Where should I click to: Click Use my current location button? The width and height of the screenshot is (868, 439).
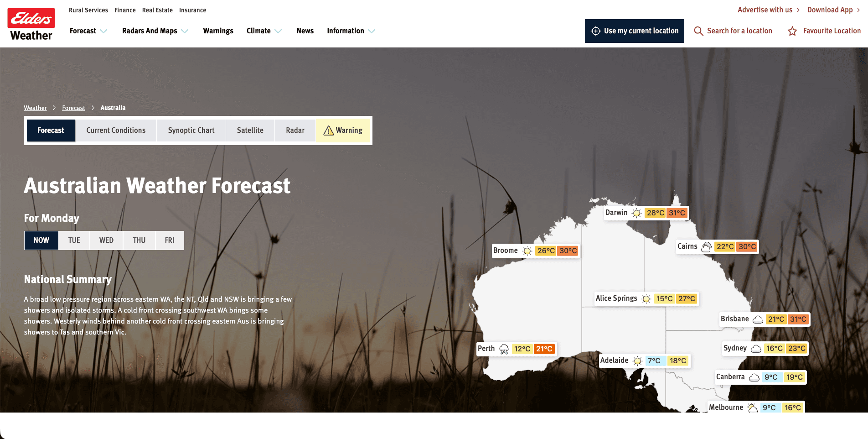pos(635,31)
